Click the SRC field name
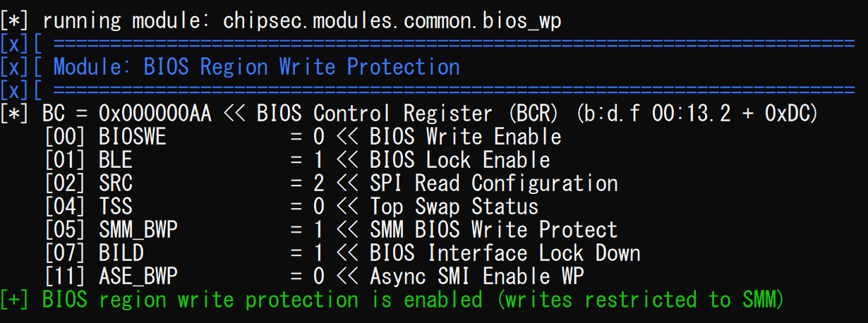This screenshot has width=868, height=323. [116, 183]
